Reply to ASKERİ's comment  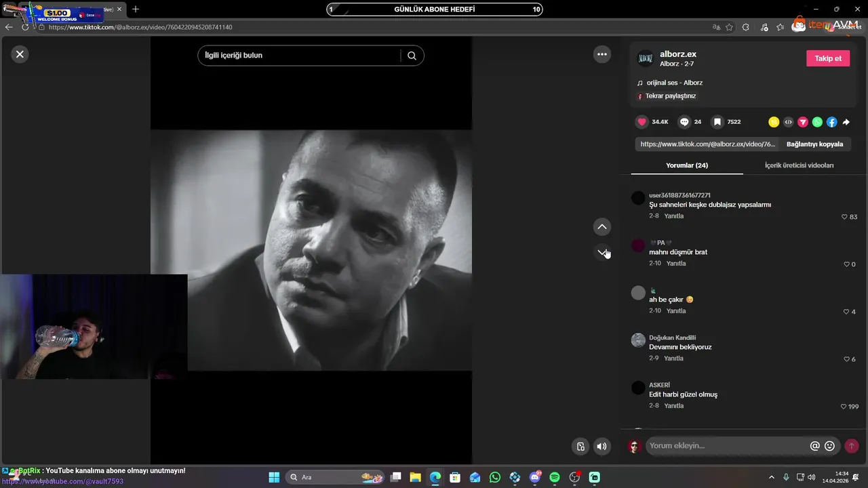pyautogui.click(x=673, y=406)
